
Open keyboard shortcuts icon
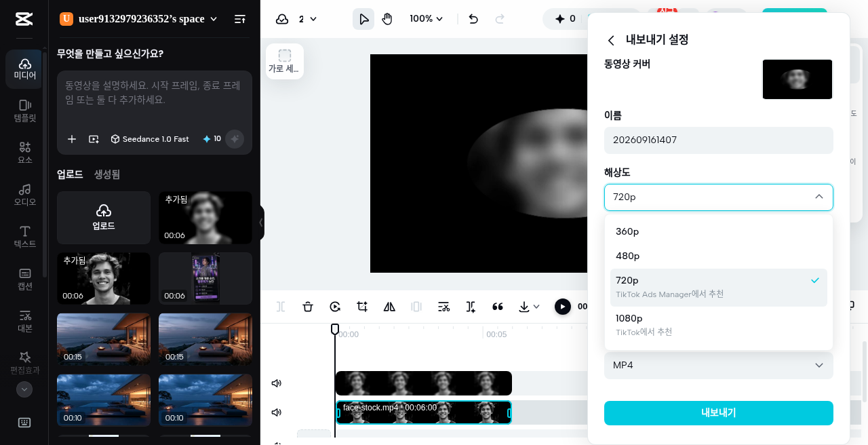[x=24, y=423]
